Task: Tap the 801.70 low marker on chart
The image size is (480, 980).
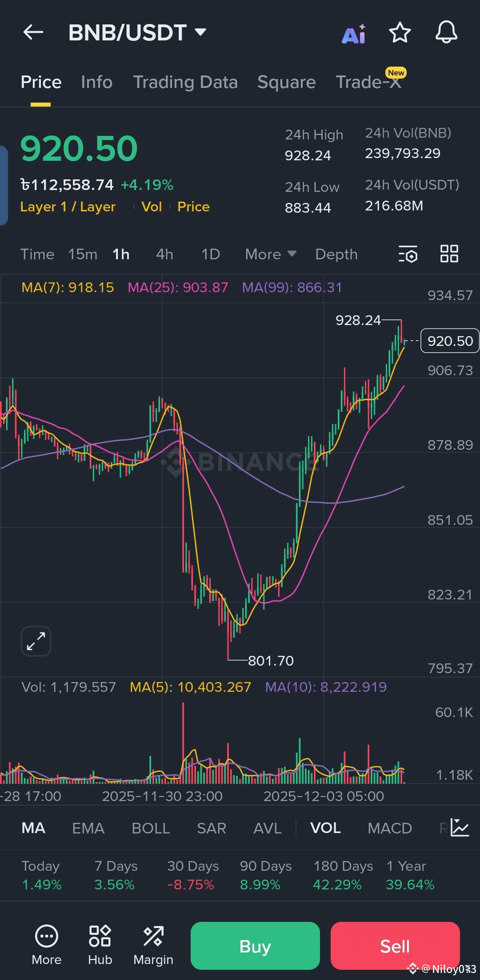Action: click(271, 661)
